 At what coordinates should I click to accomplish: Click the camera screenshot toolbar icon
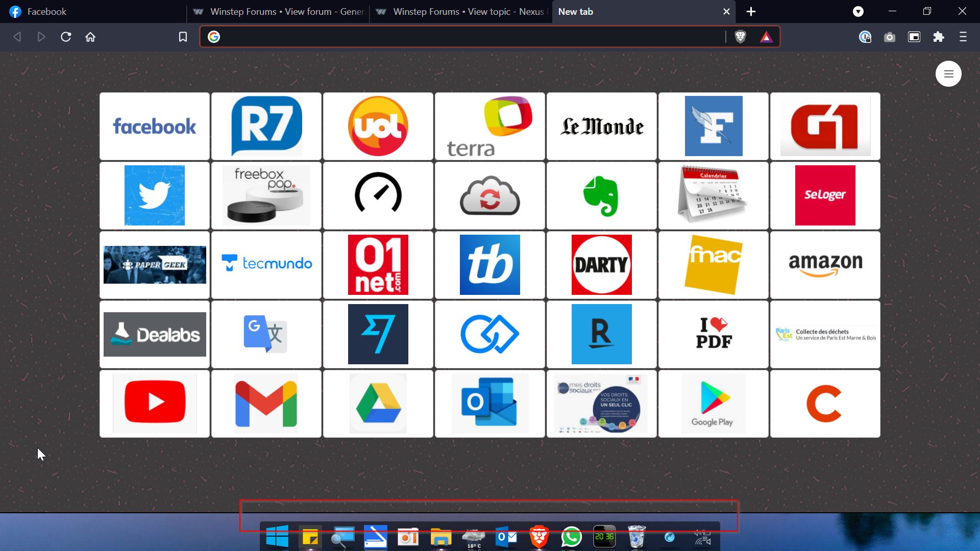(x=889, y=37)
